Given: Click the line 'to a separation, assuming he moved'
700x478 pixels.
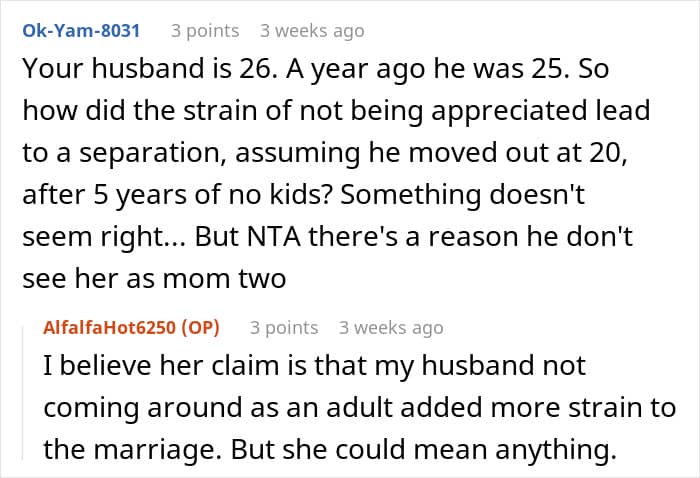Looking at the screenshot, I should point(325,153).
